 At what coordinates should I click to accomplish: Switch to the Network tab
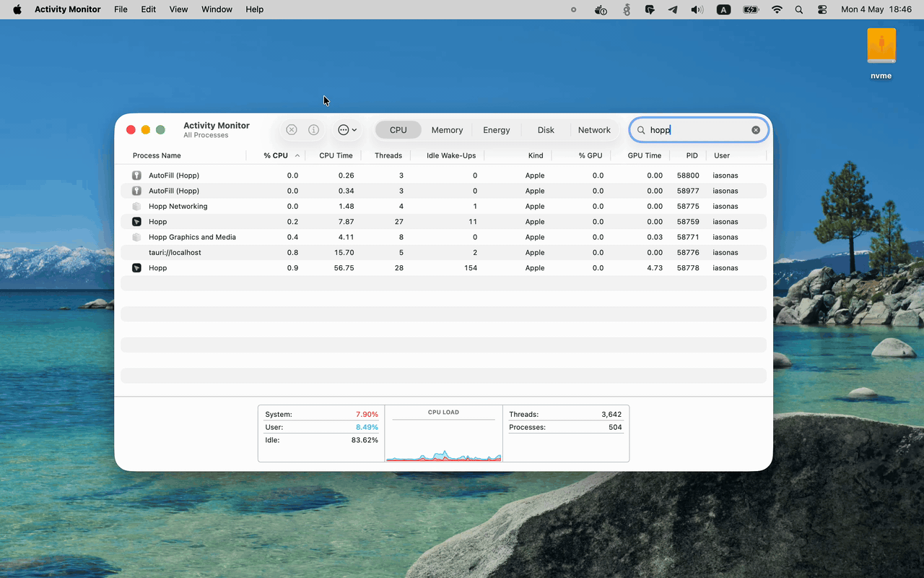(594, 130)
